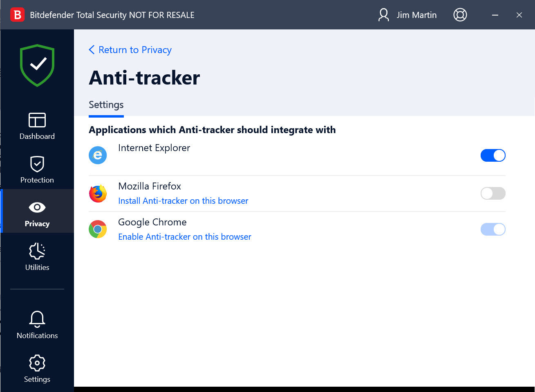535x392 pixels.
Task: Toggle Anti-tracker for Mozilla Firefox
Action: click(x=492, y=194)
